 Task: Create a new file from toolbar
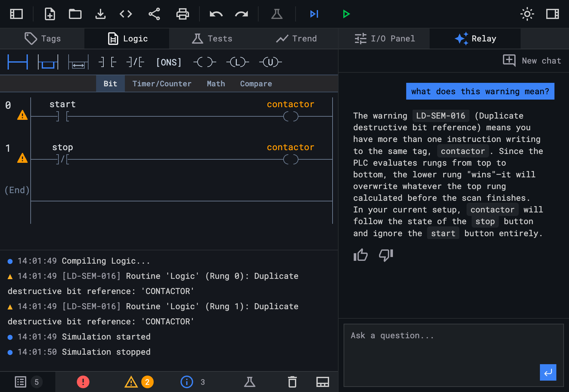pos(50,14)
